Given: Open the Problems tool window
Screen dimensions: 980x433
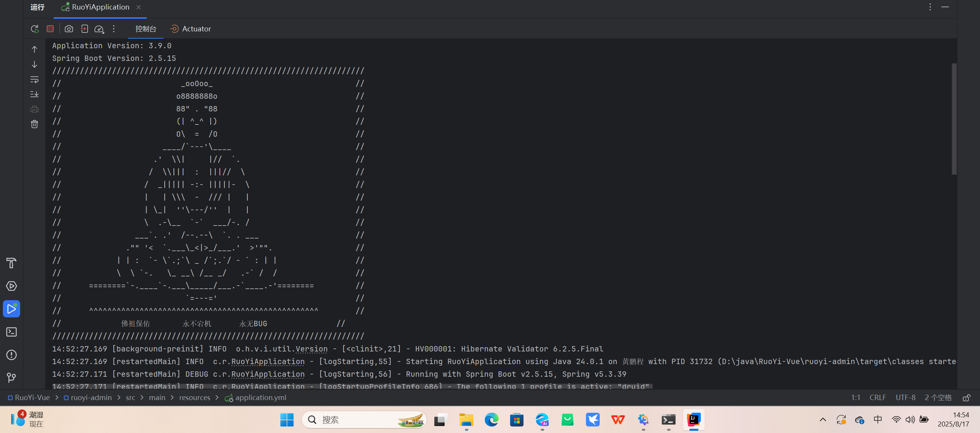Looking at the screenshot, I should pyautogui.click(x=11, y=355).
